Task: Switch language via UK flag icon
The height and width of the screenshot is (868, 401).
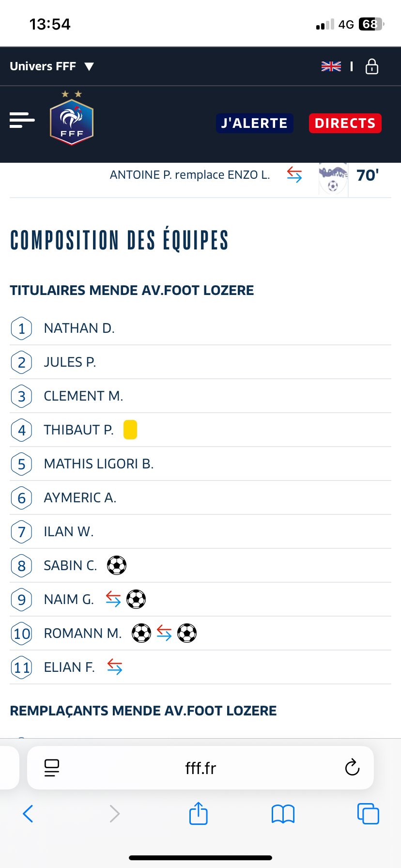Action: point(331,66)
